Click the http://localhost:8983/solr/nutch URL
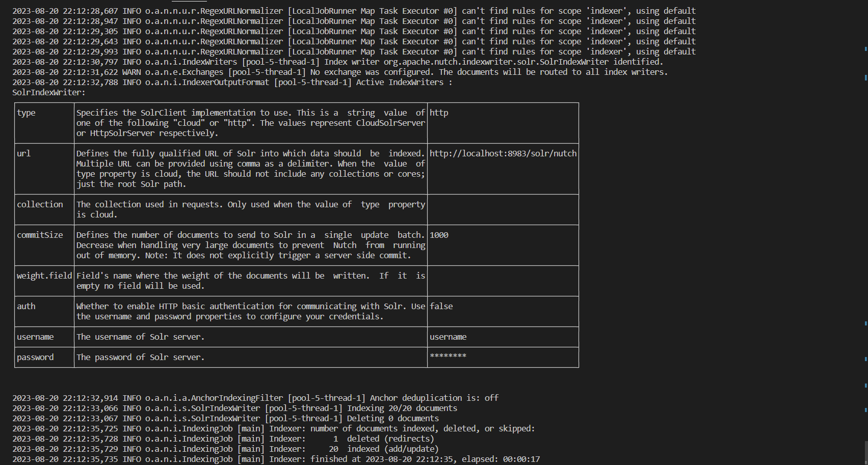The image size is (868, 465). point(503,153)
